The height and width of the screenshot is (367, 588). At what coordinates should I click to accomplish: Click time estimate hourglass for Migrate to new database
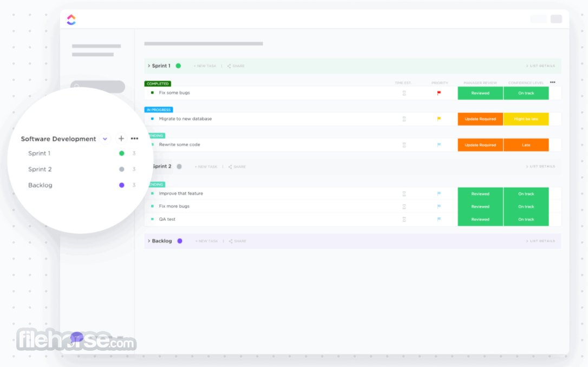(404, 119)
